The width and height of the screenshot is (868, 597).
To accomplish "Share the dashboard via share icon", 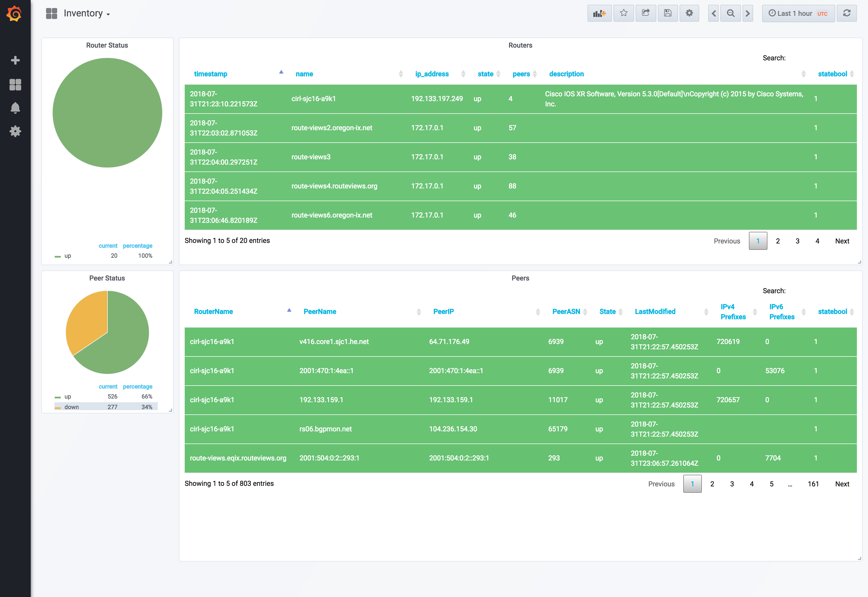I will point(646,13).
